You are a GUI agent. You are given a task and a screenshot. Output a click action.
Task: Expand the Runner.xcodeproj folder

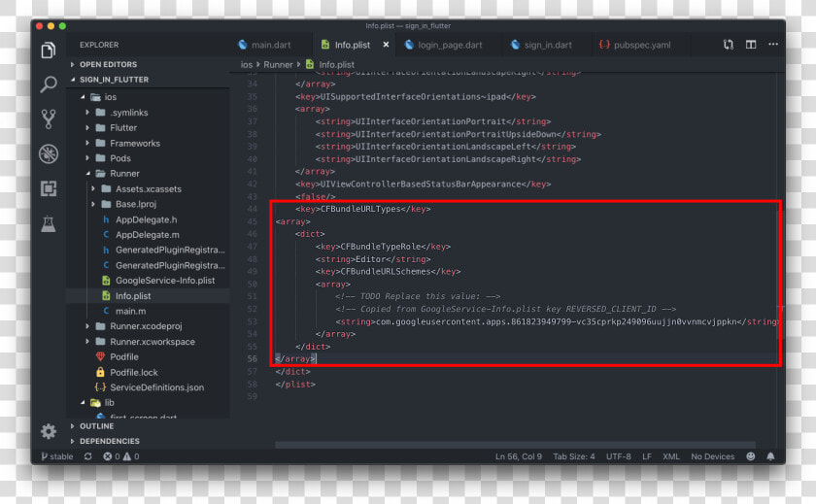click(146, 326)
